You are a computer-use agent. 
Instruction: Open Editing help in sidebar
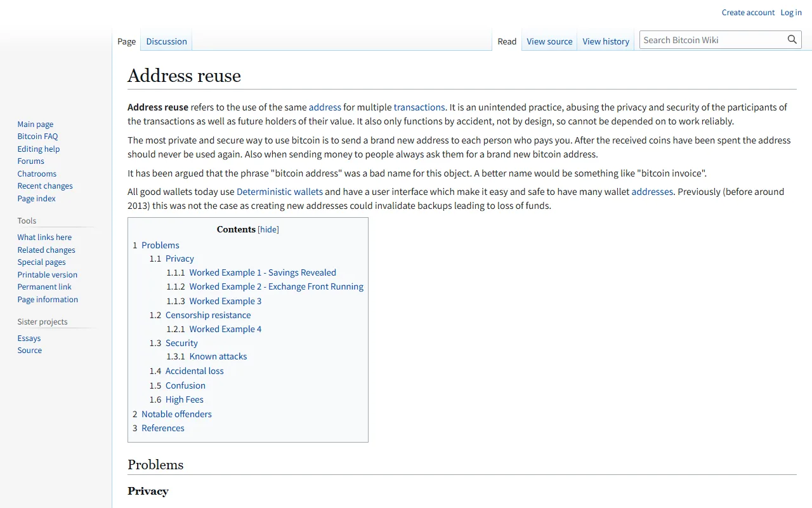click(x=39, y=149)
